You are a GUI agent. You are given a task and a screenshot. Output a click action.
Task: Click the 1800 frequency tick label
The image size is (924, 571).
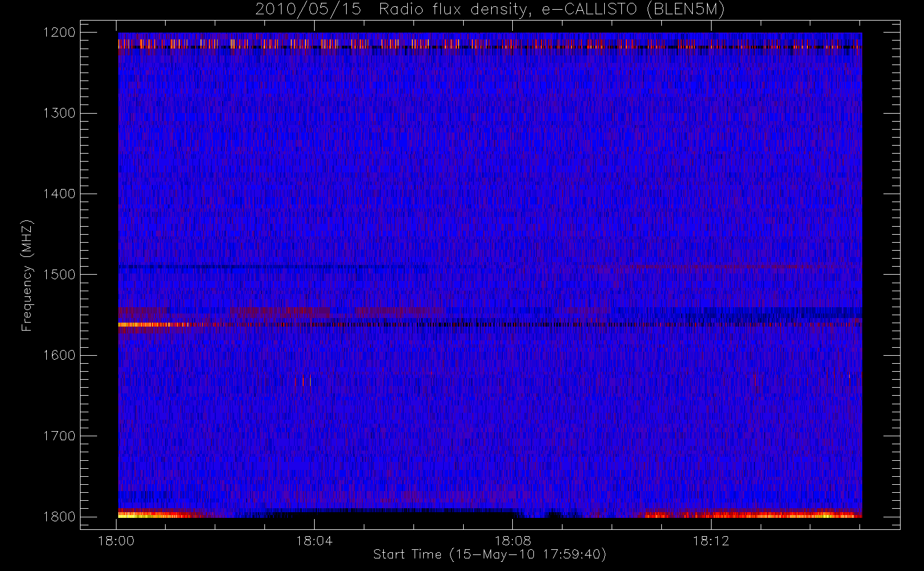tap(60, 517)
